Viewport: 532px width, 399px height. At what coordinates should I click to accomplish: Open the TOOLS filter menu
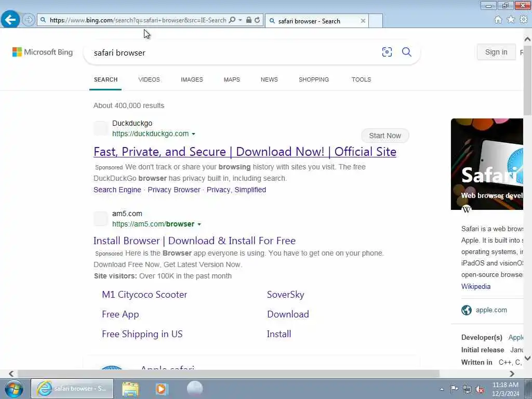[x=361, y=79]
